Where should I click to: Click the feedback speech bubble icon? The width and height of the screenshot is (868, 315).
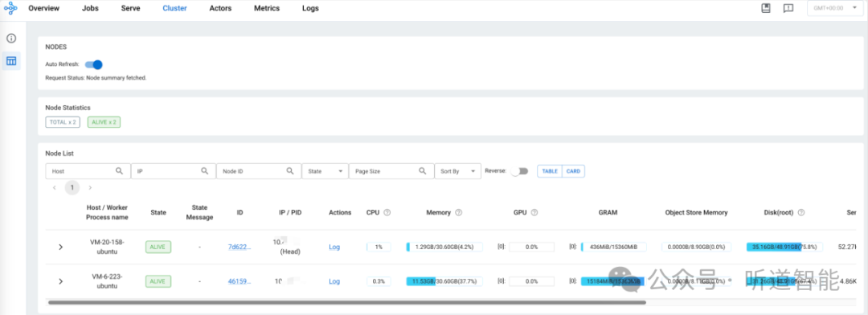click(x=788, y=8)
